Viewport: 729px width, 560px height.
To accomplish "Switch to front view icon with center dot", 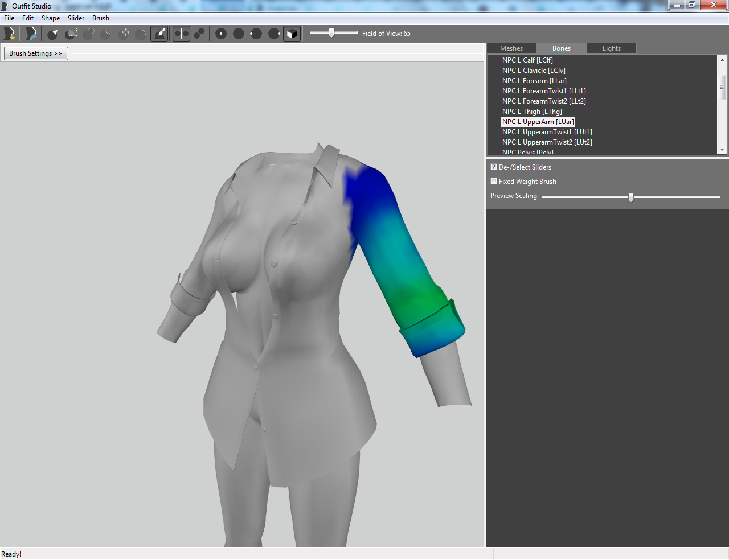I will point(221,34).
